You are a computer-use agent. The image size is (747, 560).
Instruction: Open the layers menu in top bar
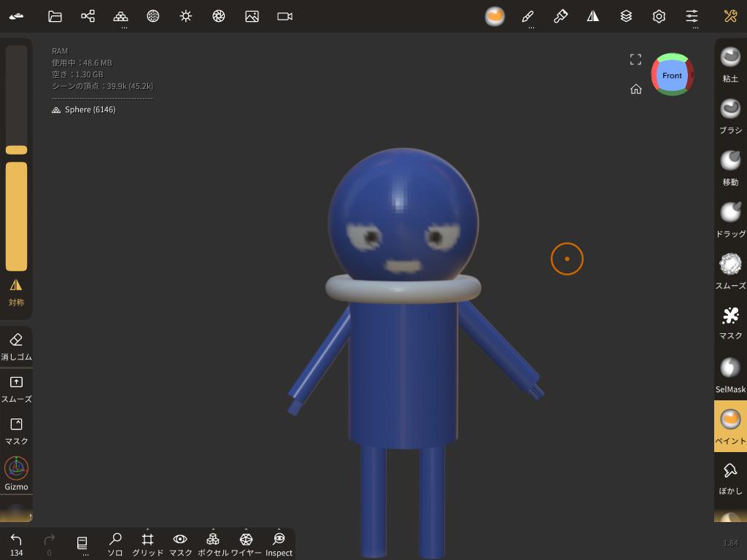tap(626, 16)
